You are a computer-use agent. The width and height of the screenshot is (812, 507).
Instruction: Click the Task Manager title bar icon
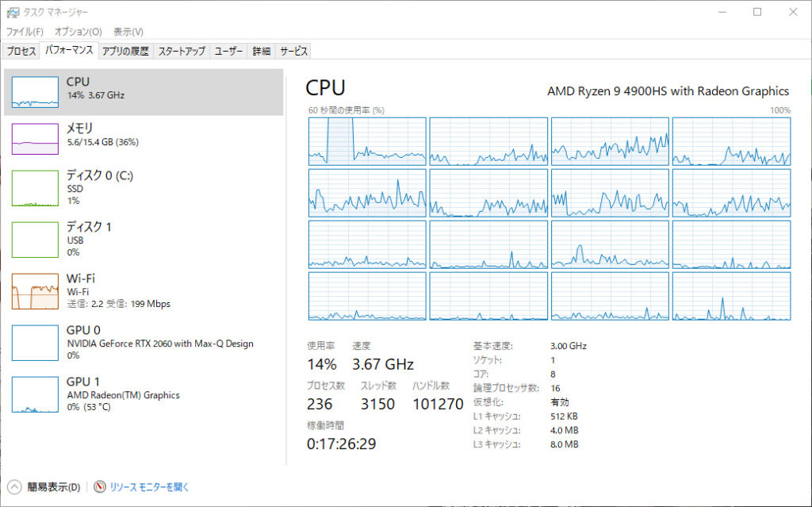point(13,12)
